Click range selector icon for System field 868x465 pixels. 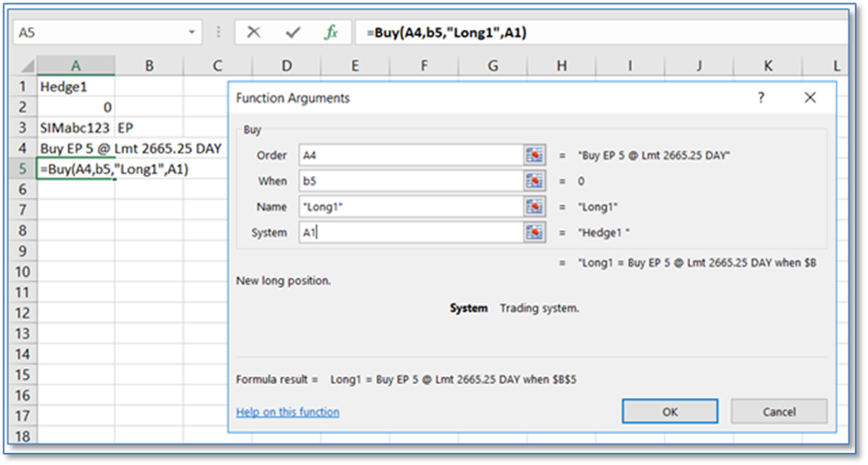[534, 233]
